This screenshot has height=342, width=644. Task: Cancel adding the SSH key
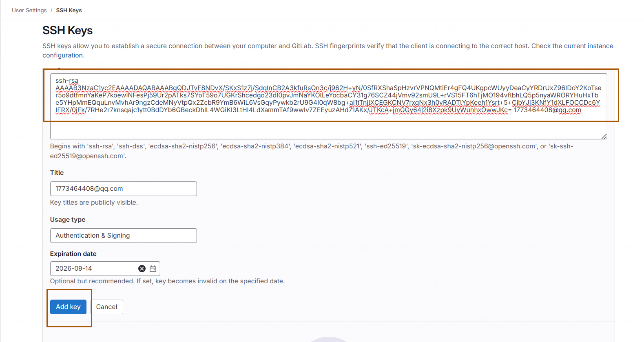pyautogui.click(x=107, y=307)
